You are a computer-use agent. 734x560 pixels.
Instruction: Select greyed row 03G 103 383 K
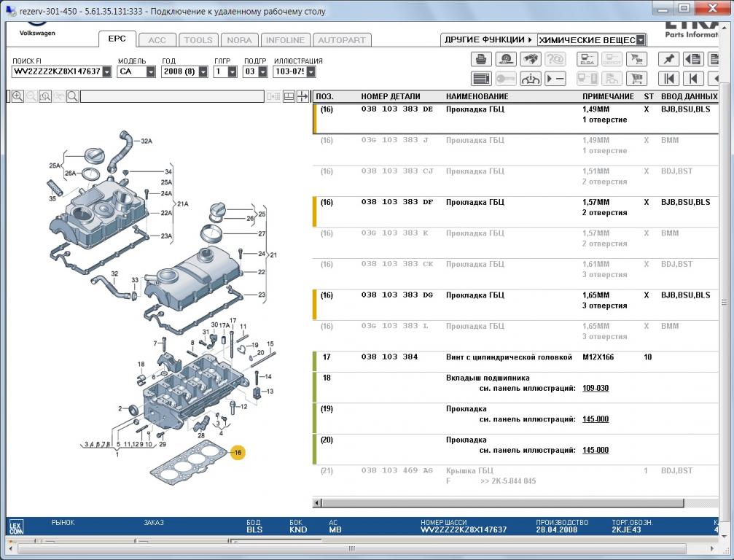[516, 243]
